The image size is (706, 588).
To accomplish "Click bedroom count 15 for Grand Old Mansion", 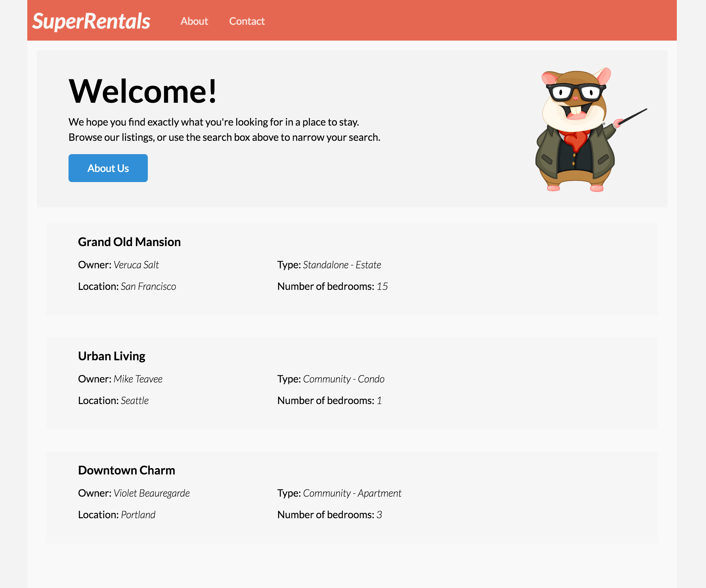I will (x=382, y=286).
